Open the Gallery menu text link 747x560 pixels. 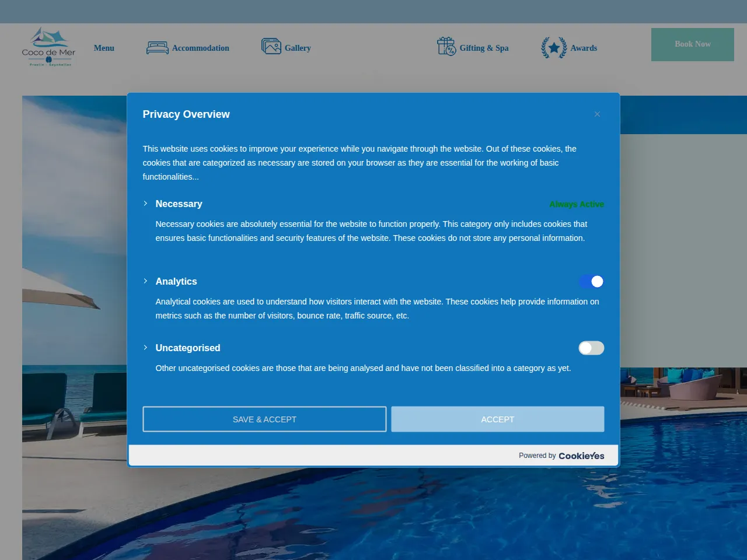(x=298, y=48)
